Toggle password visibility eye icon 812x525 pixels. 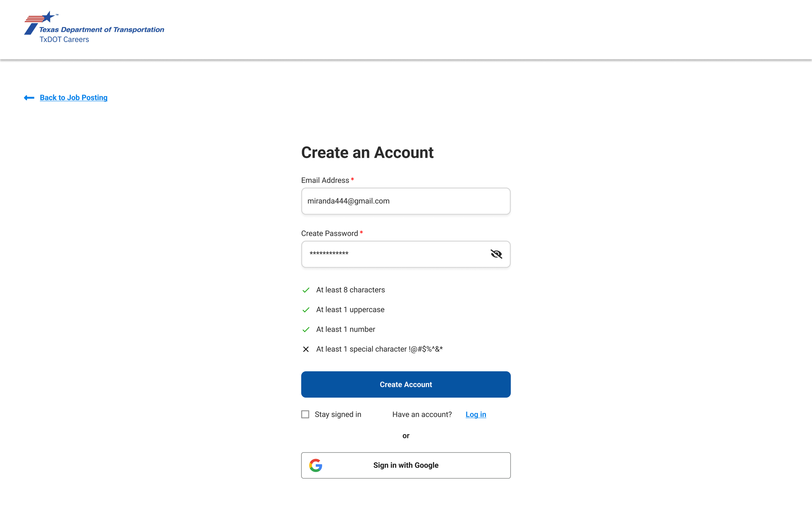tap(496, 254)
